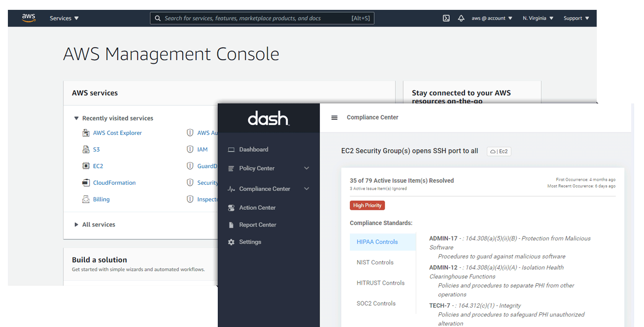Click the shield icon beside GuardD…
The image size is (644, 327).
(190, 166)
